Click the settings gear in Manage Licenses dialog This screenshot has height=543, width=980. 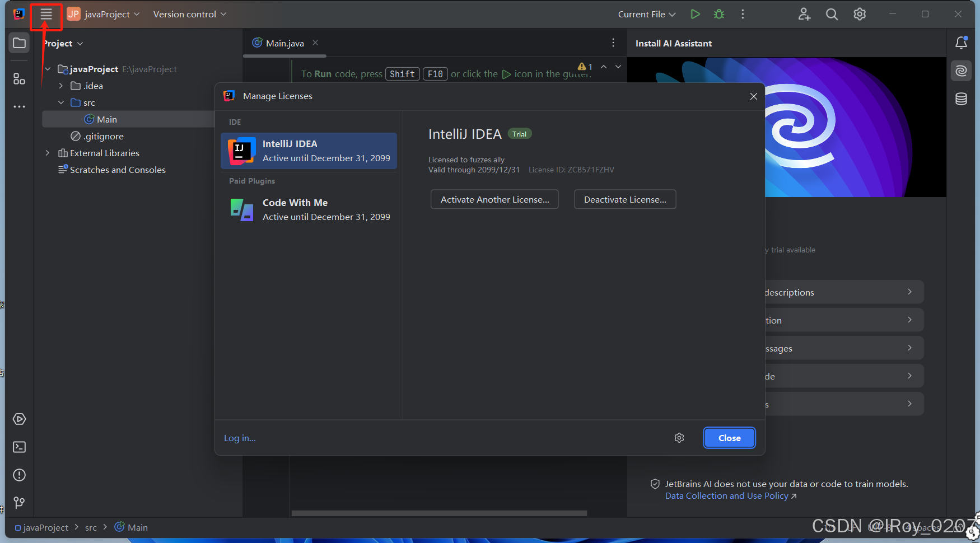coord(679,438)
